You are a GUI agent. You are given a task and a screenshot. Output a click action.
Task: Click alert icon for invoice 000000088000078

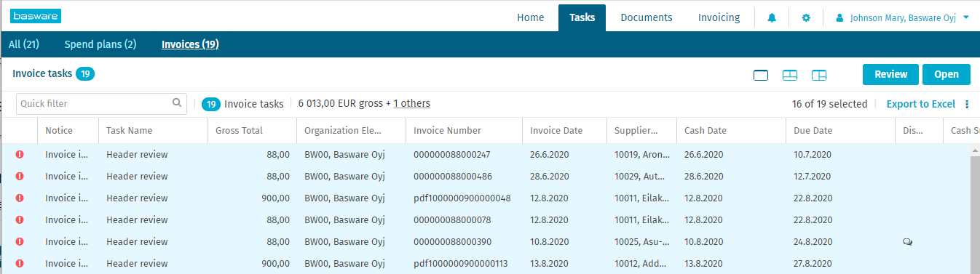point(20,219)
